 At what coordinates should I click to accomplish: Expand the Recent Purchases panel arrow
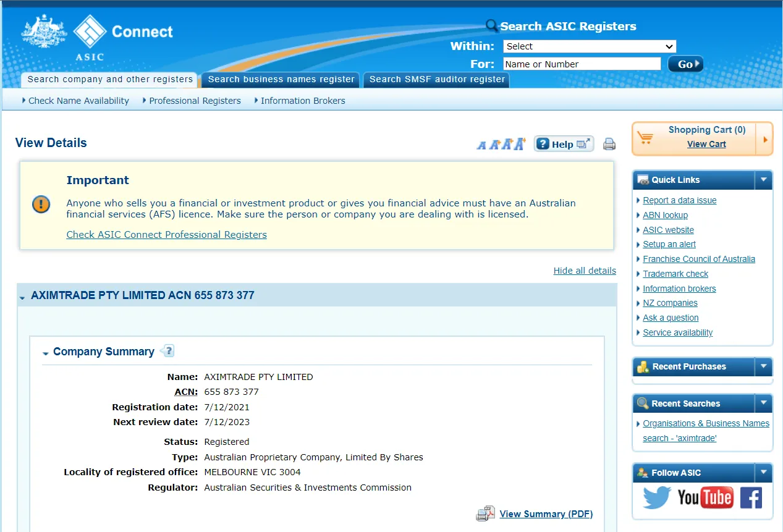tap(764, 366)
